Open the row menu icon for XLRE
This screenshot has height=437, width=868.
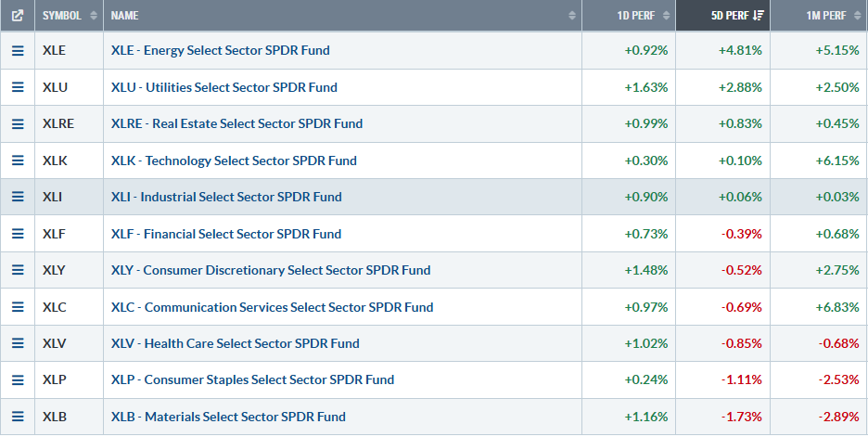[x=18, y=123]
